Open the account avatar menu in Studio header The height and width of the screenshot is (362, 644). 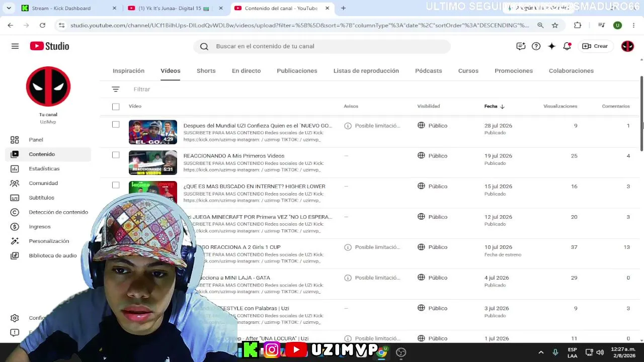tap(627, 46)
